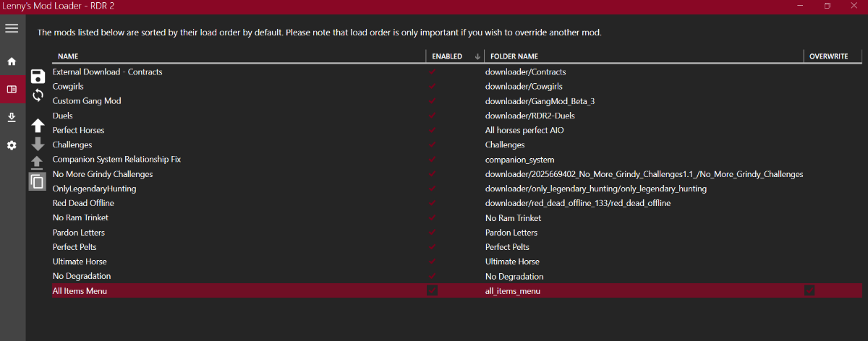Open the Downloads page in sidebar

tap(12, 117)
